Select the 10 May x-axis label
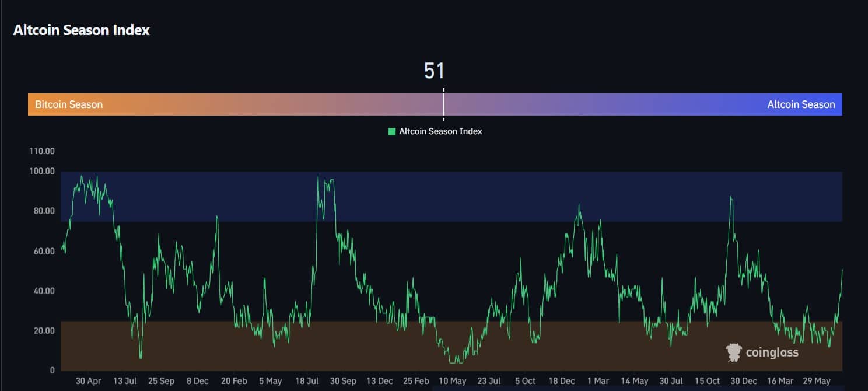868x391 pixels. (453, 381)
